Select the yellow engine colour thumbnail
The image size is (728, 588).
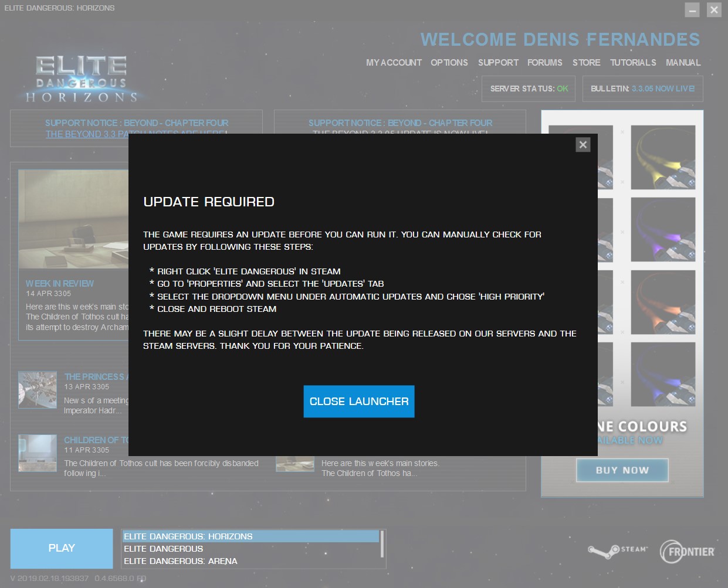(663, 157)
